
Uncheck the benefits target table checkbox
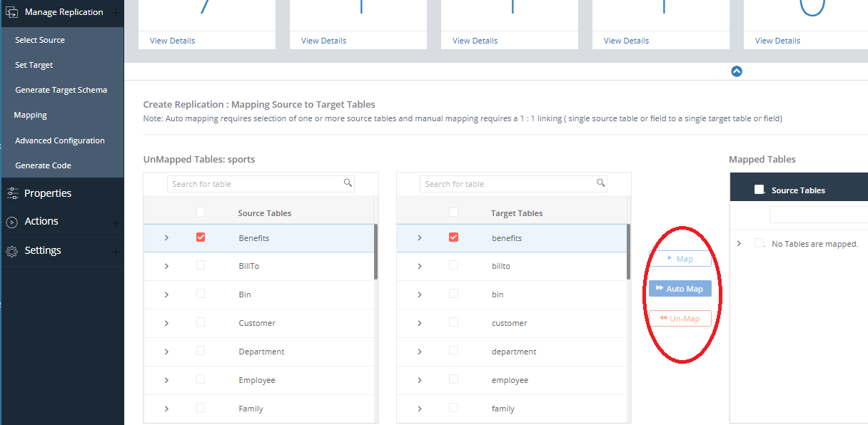(x=453, y=237)
